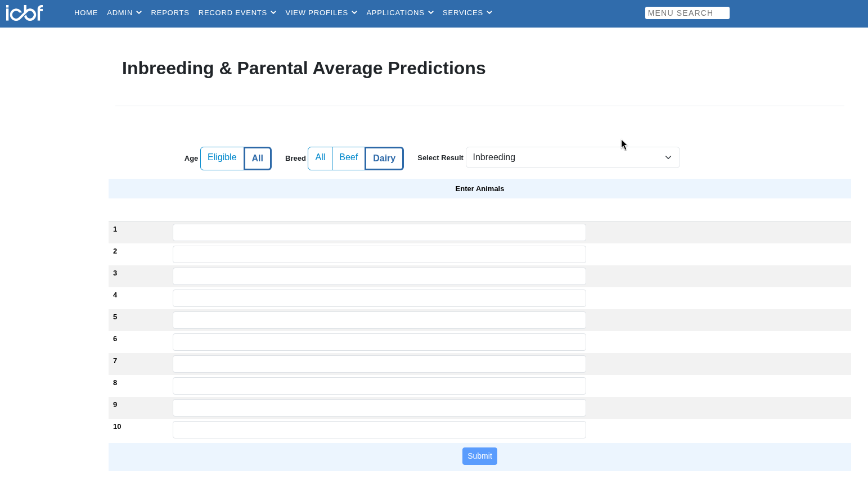This screenshot has height=484, width=868.
Task: Click the 'Breed' filter label
Action: click(x=295, y=159)
